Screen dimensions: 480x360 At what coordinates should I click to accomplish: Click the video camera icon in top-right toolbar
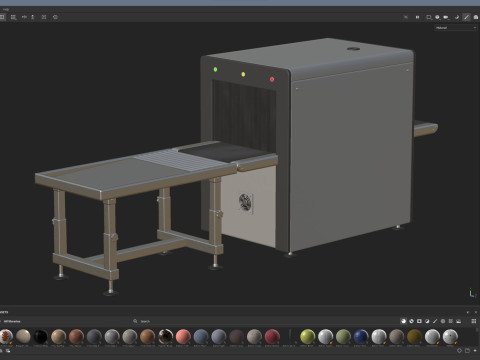coord(446,17)
